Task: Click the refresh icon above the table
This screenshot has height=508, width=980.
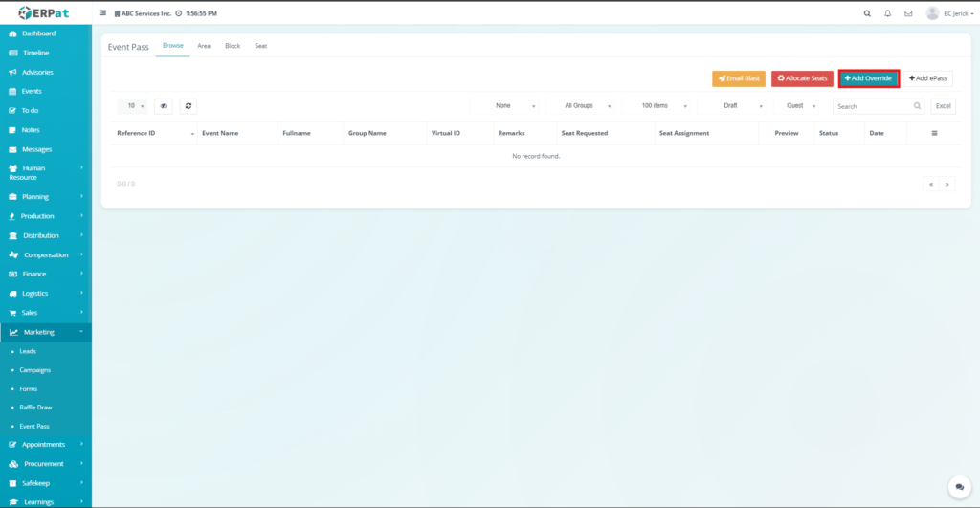Action: 189,106
